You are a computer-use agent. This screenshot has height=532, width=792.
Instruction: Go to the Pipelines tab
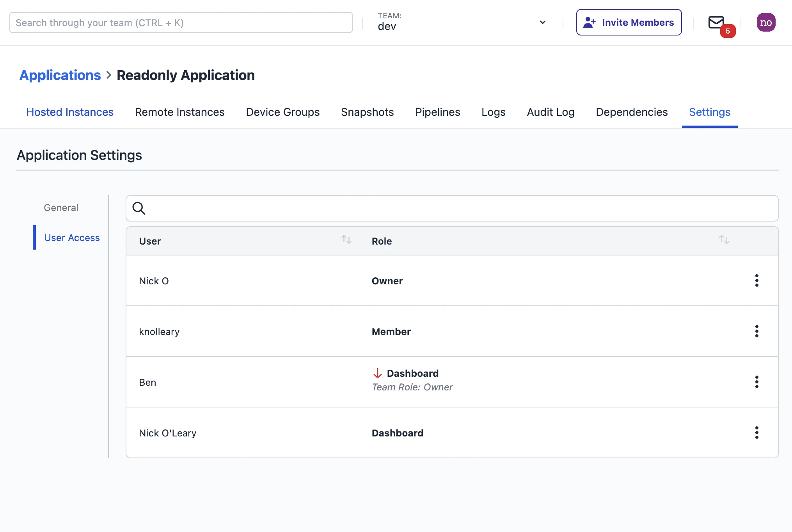tap(438, 112)
